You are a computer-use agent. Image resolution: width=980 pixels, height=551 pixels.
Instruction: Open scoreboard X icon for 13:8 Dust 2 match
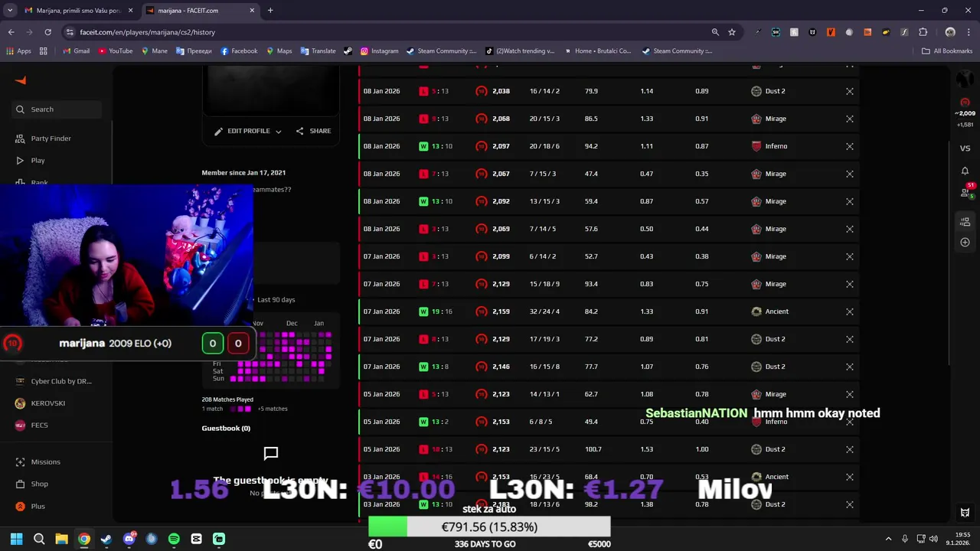point(850,367)
